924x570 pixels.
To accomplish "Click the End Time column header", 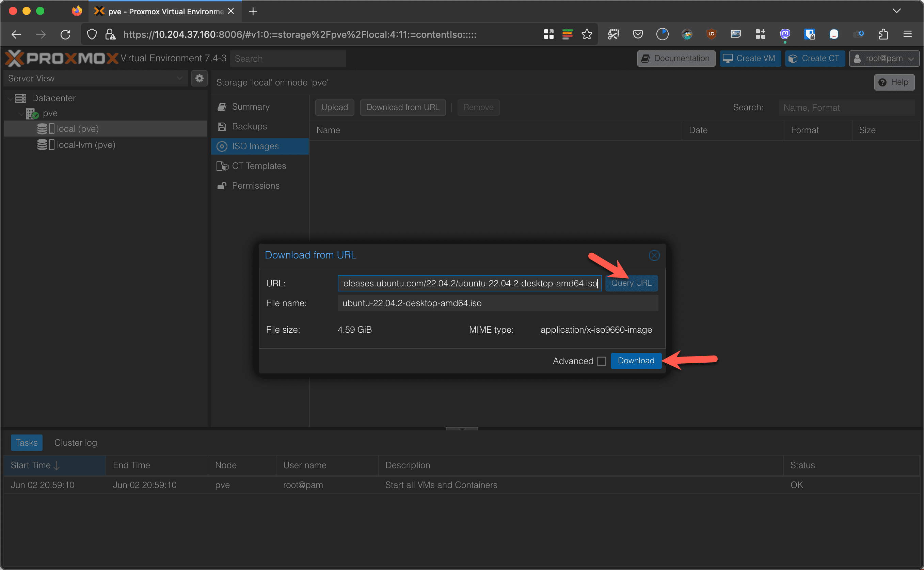I will [157, 465].
